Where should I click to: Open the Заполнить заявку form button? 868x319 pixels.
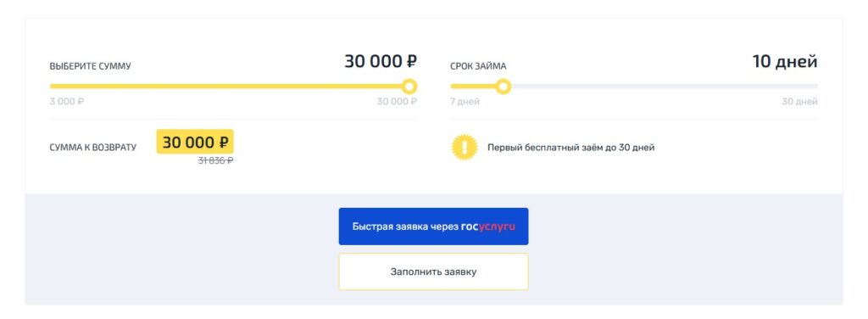point(433,272)
